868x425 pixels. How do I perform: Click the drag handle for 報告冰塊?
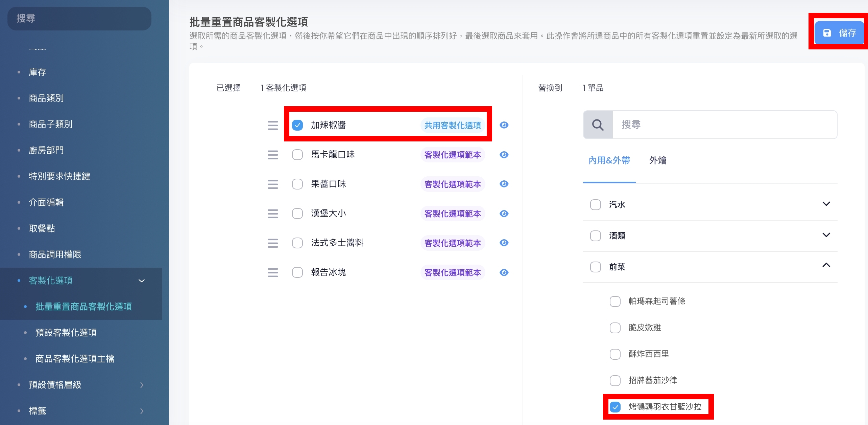[x=273, y=272]
